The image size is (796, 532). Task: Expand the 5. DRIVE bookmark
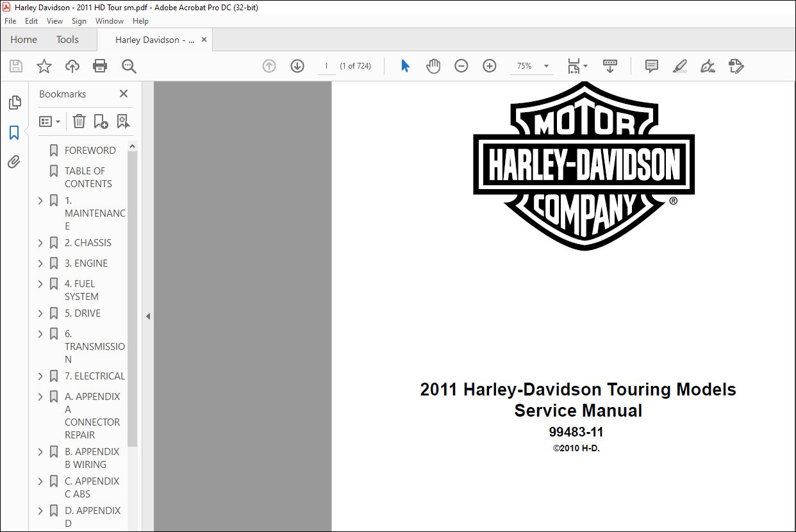[x=40, y=313]
